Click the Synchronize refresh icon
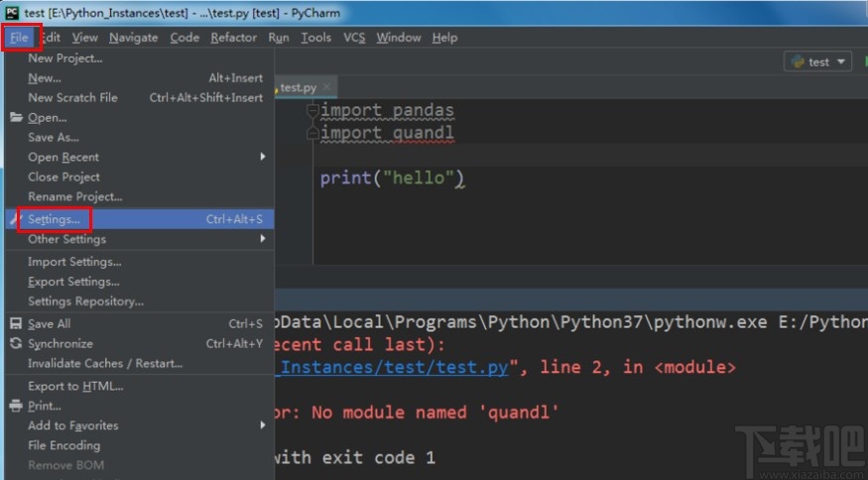The width and height of the screenshot is (868, 480). [16, 343]
